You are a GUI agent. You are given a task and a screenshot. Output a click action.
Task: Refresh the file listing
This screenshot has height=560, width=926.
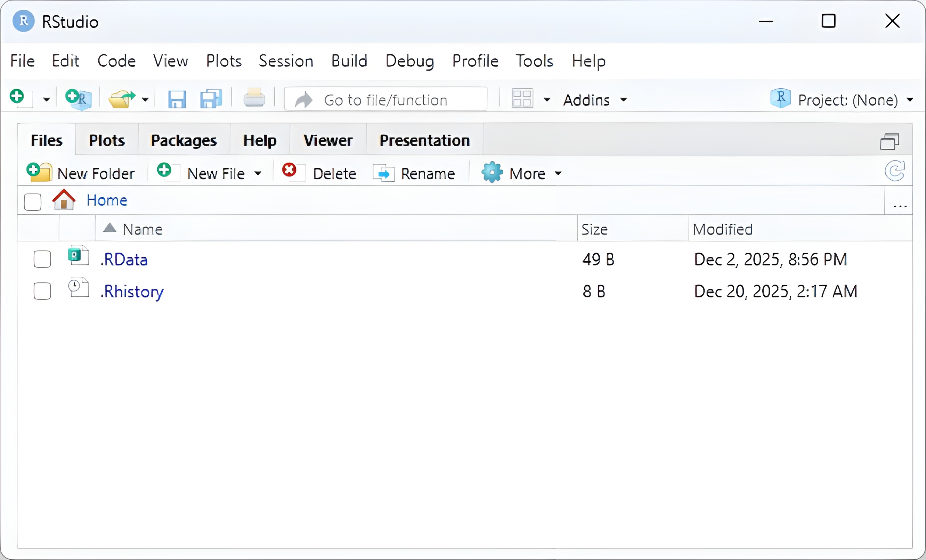pos(894,171)
